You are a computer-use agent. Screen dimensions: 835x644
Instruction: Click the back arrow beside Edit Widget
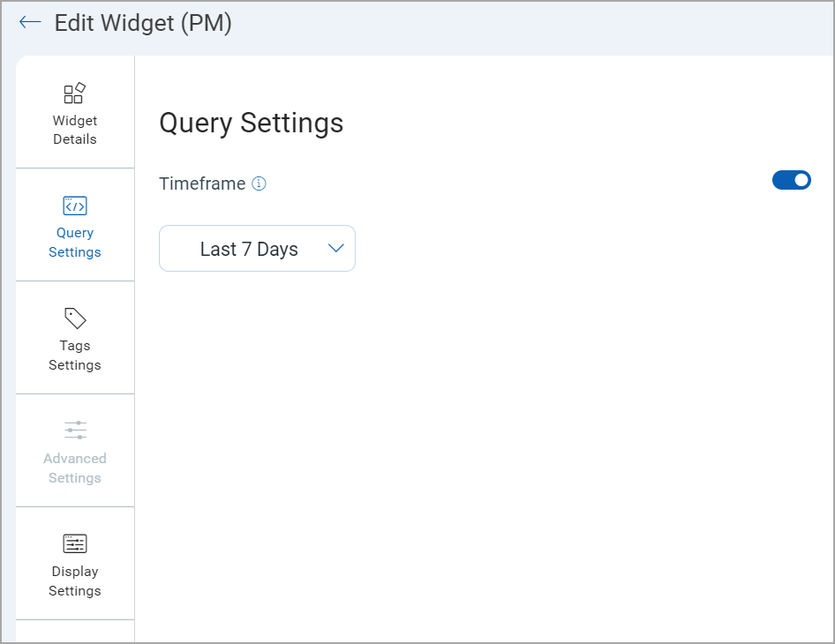[30, 22]
